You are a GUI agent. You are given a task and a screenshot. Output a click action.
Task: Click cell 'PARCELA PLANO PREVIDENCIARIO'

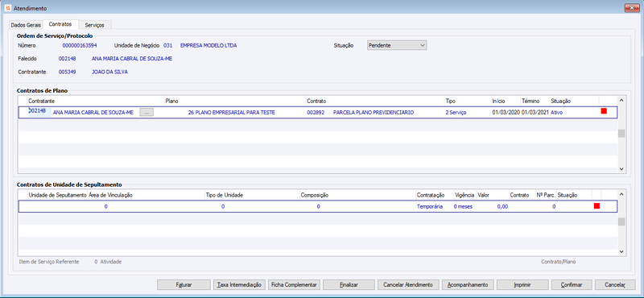coord(374,112)
